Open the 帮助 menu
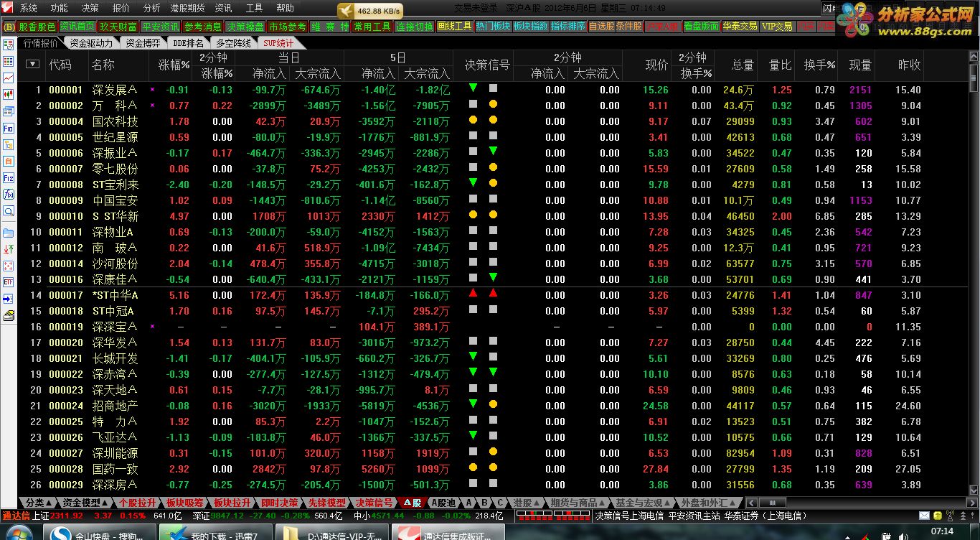 285,8
